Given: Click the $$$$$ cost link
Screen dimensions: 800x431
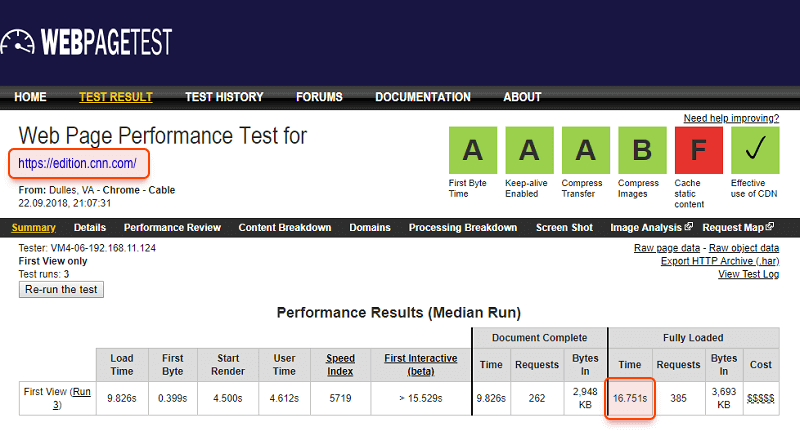Looking at the screenshot, I should [761, 398].
